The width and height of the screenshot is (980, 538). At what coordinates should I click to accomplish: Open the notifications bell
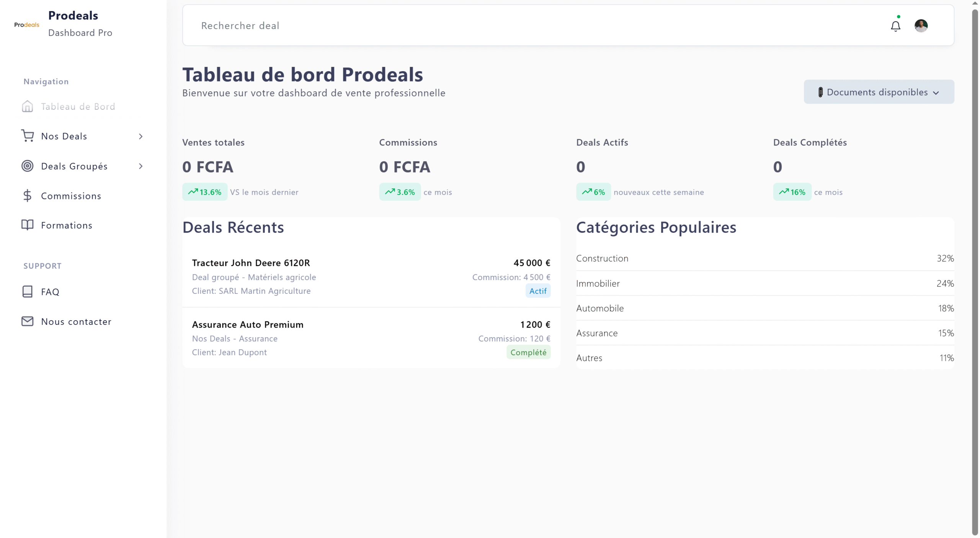point(895,25)
